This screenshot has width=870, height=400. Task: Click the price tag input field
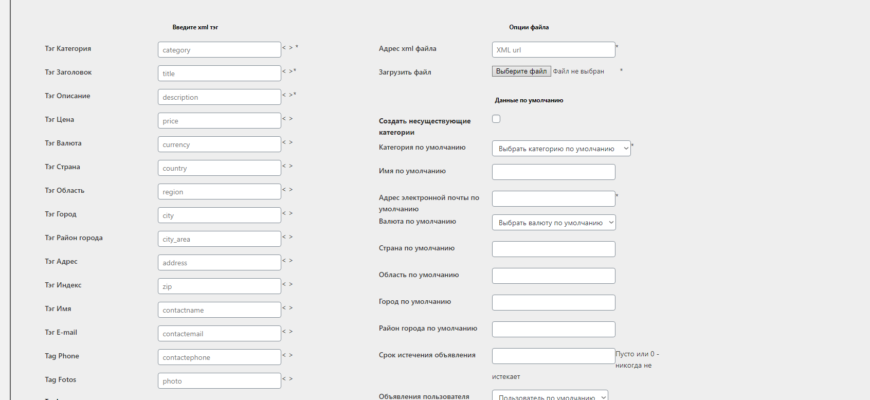coord(219,120)
